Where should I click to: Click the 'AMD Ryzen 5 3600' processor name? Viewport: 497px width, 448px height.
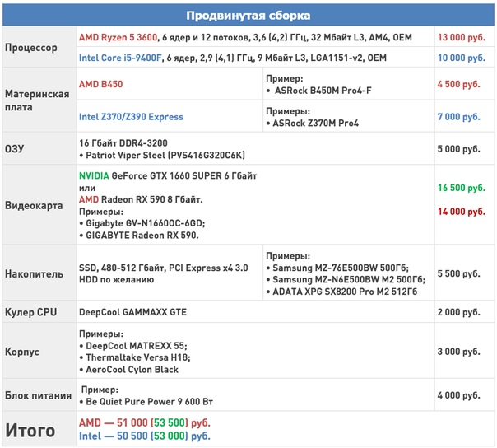click(x=118, y=37)
